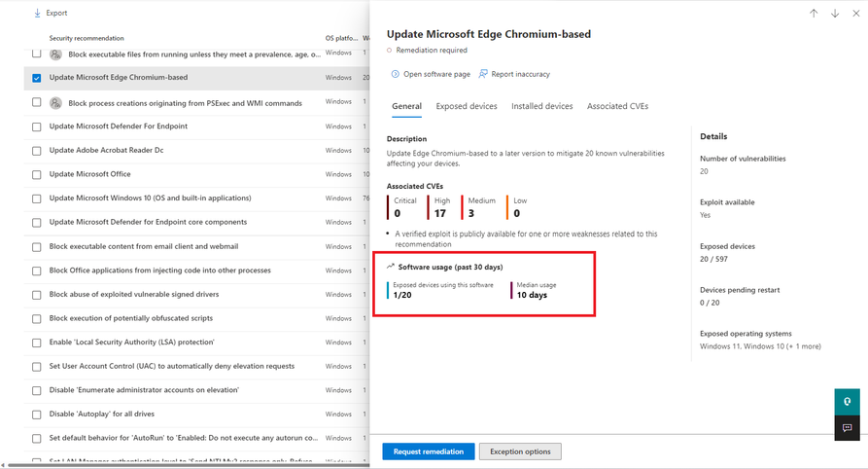Close the recommendation details panel
This screenshot has width=868, height=469.
856,14
